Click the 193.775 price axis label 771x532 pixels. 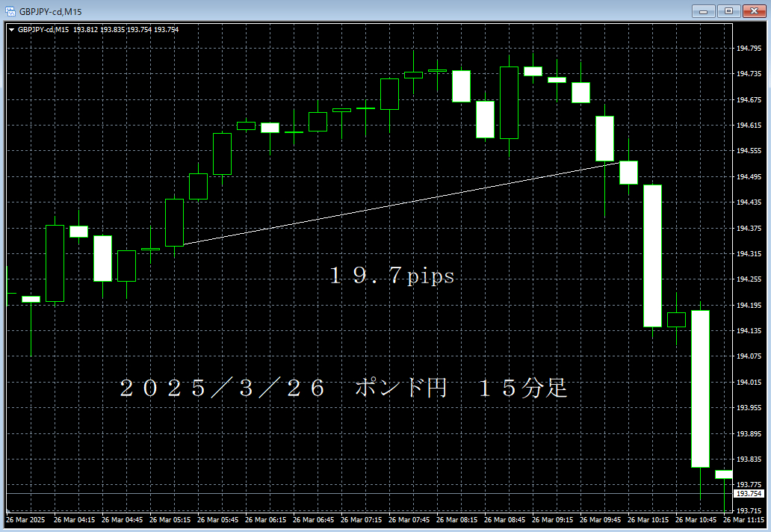click(749, 485)
